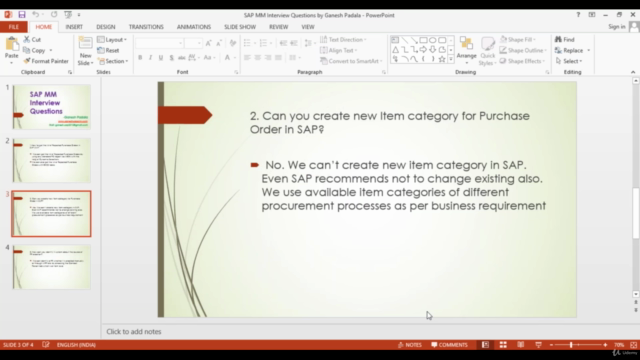
Task: Open the Shape Outline dropdown
Action: coord(523,50)
